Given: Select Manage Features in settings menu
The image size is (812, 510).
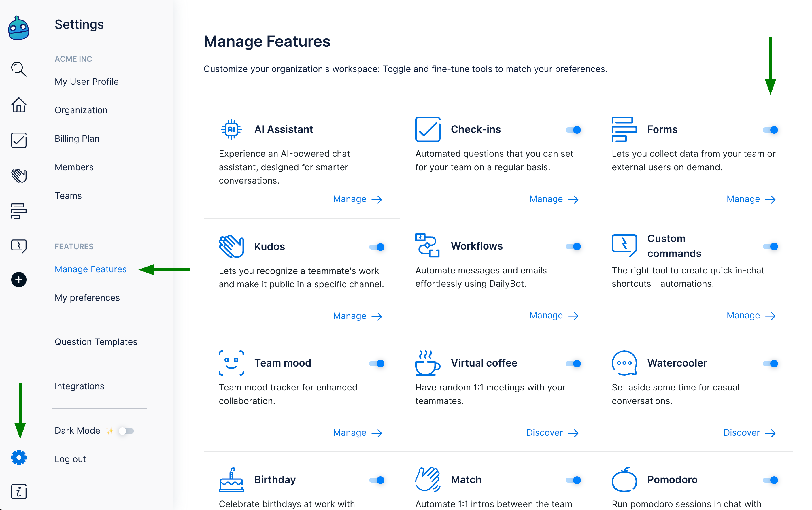Looking at the screenshot, I should point(90,269).
